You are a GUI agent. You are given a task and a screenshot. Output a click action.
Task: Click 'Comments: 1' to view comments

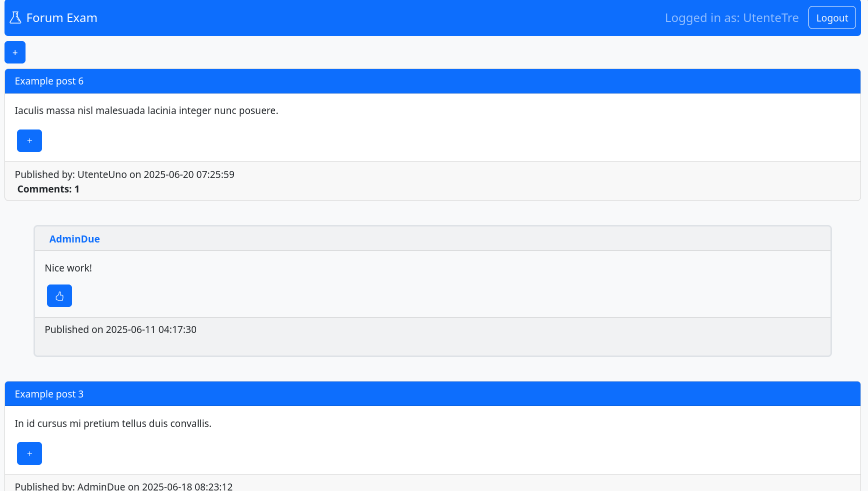pyautogui.click(x=48, y=189)
